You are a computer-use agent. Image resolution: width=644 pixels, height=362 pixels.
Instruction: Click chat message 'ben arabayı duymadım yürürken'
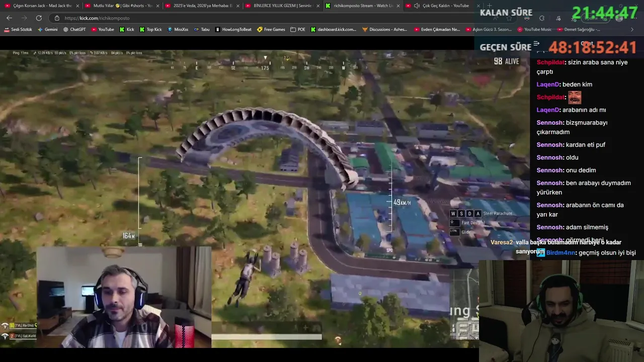pyautogui.click(x=584, y=188)
